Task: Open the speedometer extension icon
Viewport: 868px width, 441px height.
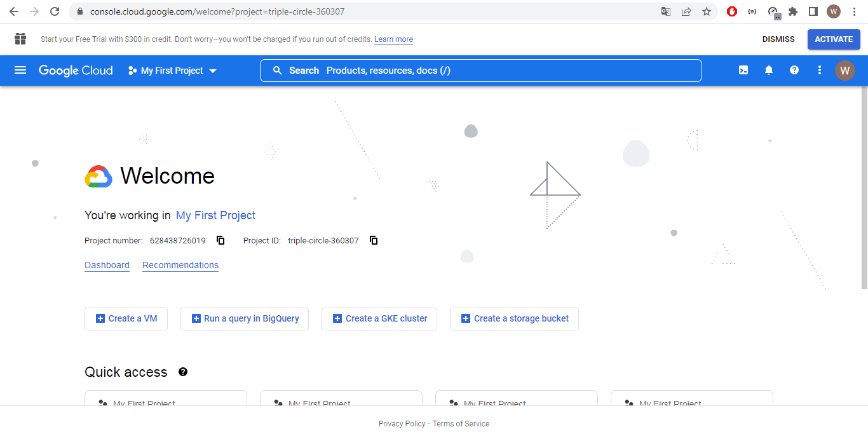Action: click(x=773, y=12)
